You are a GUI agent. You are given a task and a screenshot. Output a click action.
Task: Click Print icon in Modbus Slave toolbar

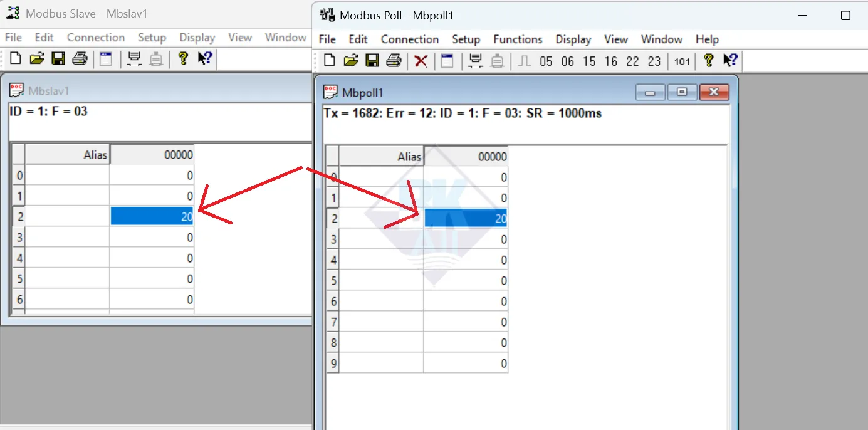(x=80, y=58)
